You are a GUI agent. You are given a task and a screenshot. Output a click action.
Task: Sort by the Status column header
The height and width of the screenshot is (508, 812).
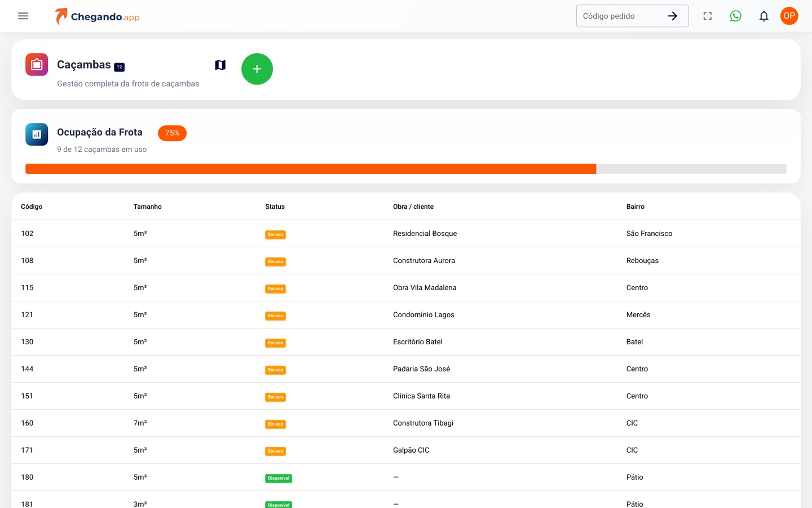pos(275,207)
